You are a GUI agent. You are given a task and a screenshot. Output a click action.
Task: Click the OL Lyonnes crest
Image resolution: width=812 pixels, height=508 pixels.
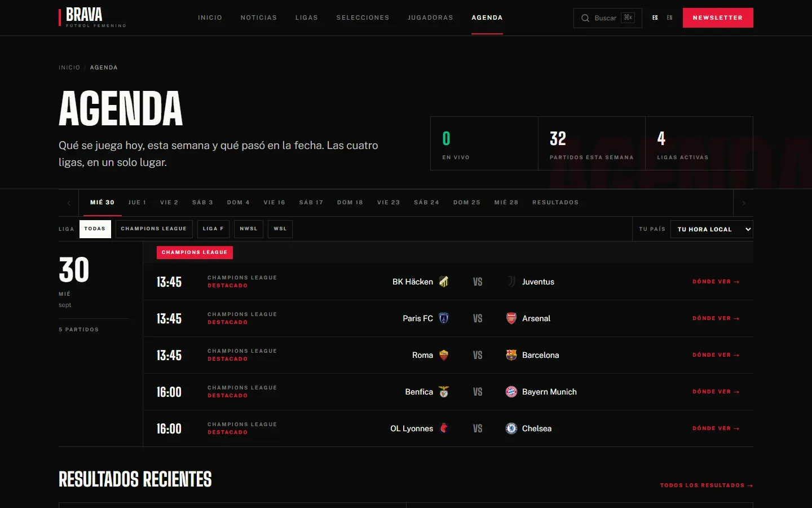coord(444,428)
